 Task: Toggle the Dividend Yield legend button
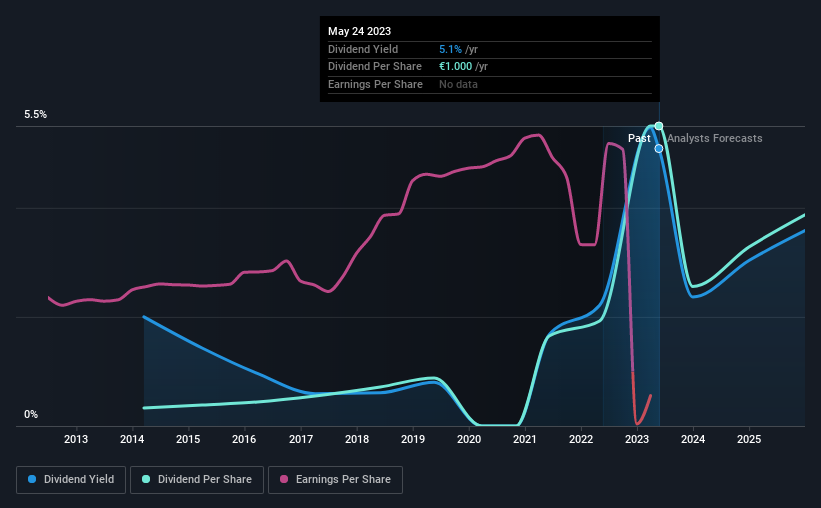click(71, 480)
